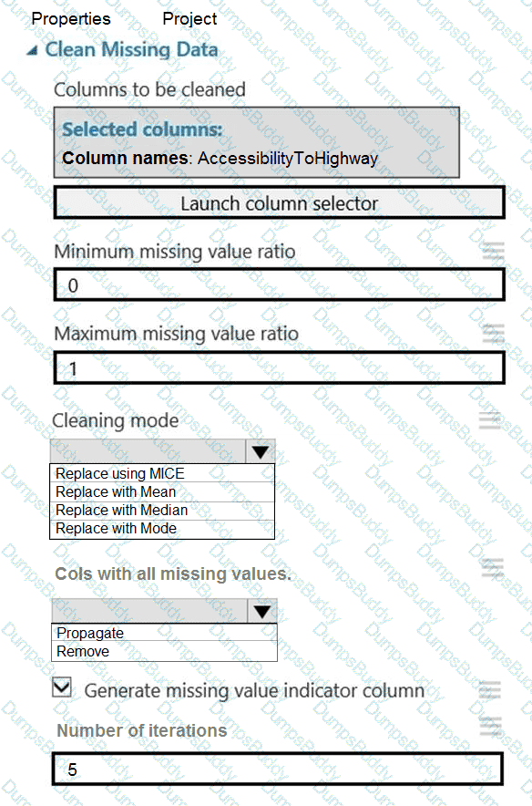Switch to the Project tab

189,18
